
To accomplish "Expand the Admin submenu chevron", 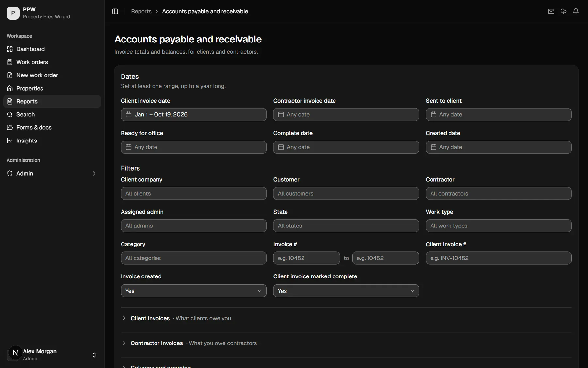I will 94,173.
